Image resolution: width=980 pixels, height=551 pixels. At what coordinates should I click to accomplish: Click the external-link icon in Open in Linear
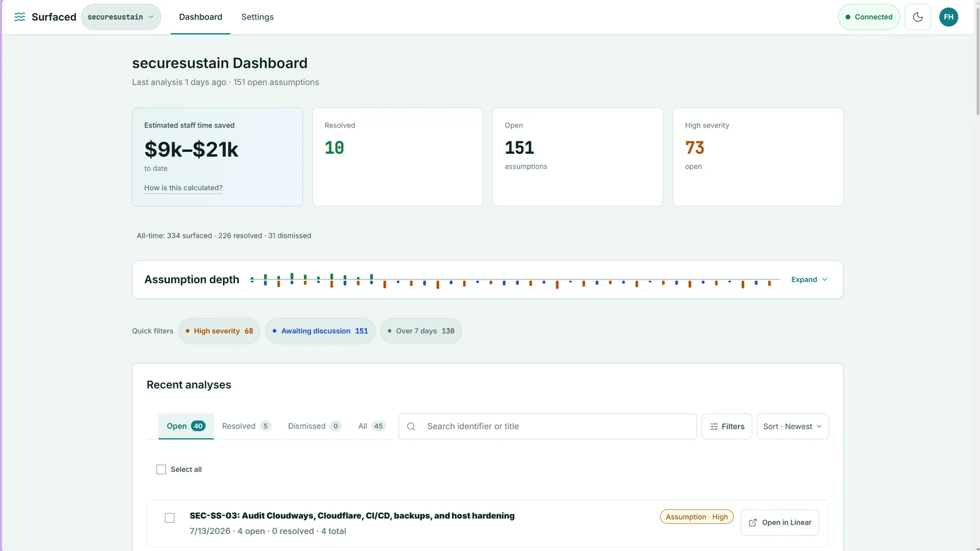753,523
